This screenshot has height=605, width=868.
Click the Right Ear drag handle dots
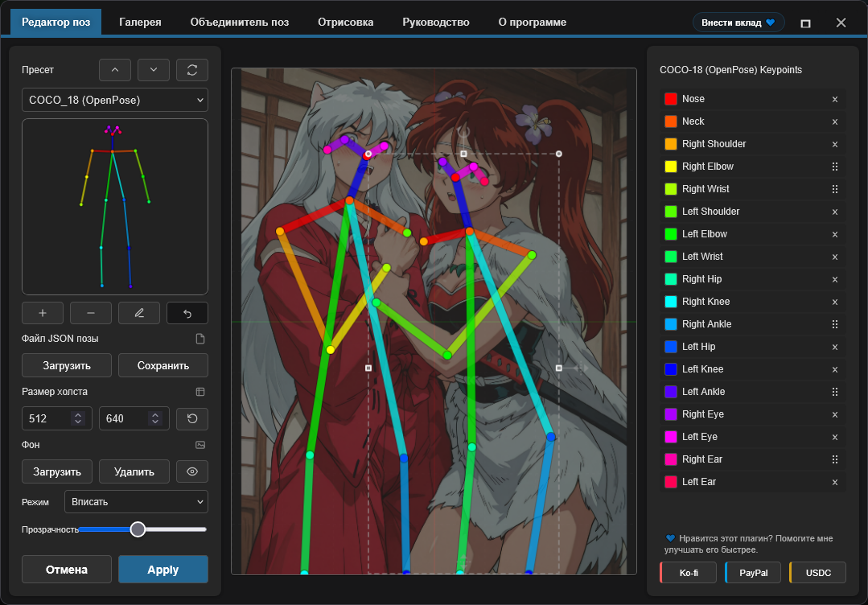[x=835, y=459]
